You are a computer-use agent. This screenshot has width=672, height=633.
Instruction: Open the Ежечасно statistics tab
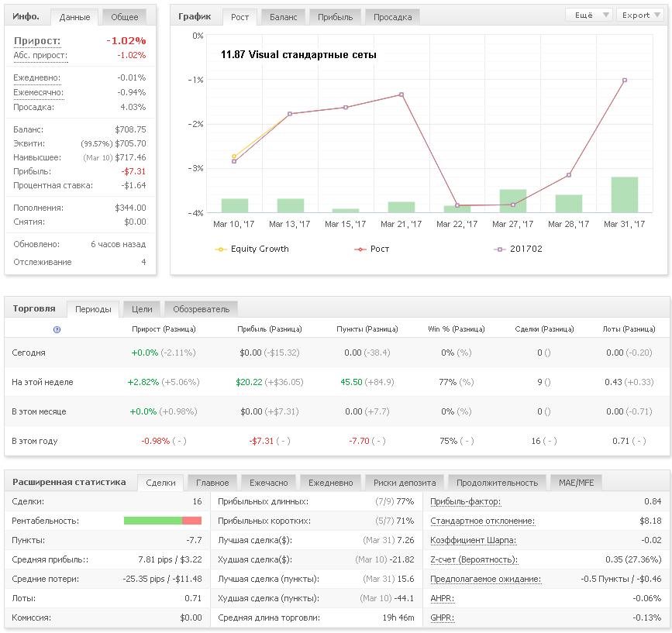coord(269,483)
